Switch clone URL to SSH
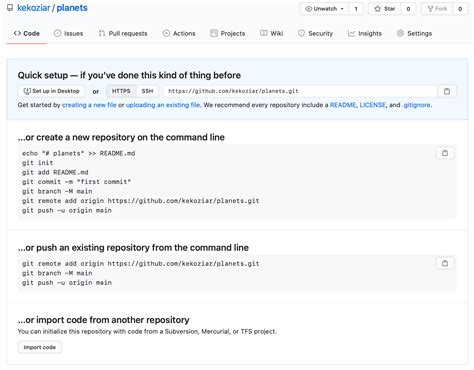Image resolution: width=474 pixels, height=370 pixels. (x=147, y=91)
